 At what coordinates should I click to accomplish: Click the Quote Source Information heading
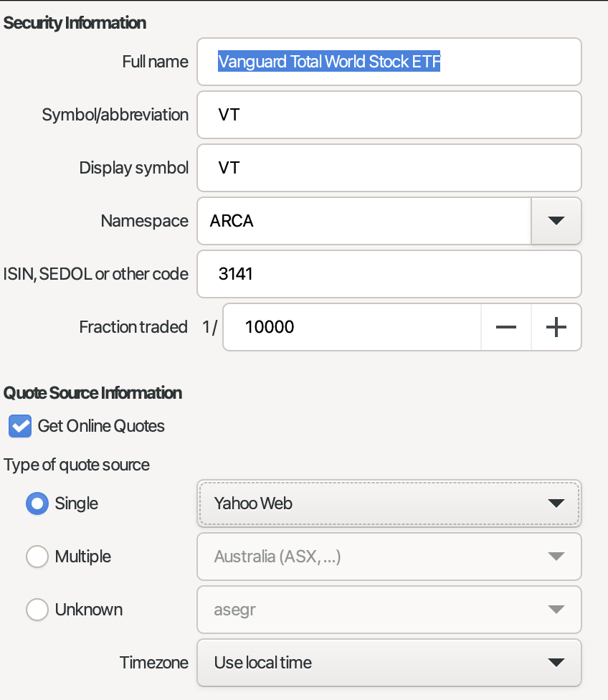point(93,393)
